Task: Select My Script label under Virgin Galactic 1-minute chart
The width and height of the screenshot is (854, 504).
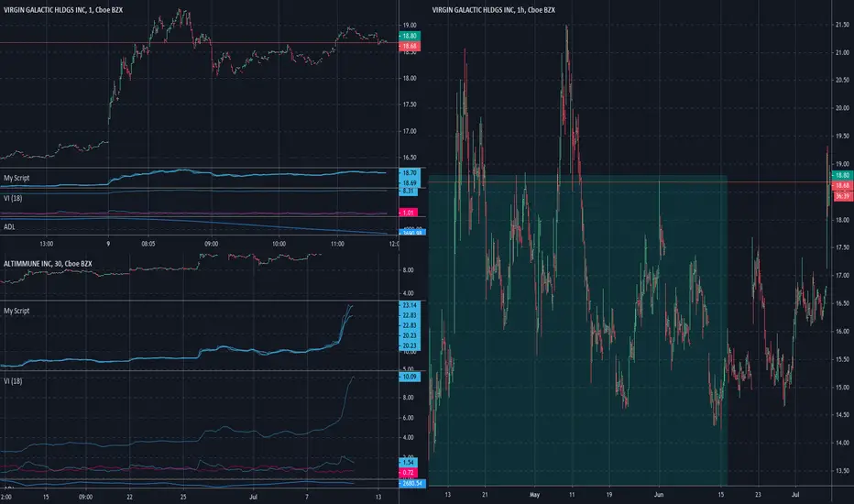Action: pyautogui.click(x=16, y=178)
